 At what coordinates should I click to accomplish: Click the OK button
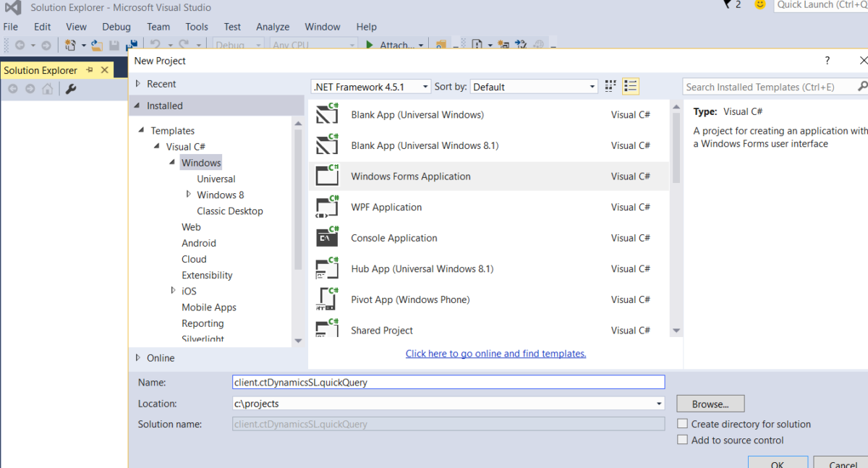(x=778, y=462)
